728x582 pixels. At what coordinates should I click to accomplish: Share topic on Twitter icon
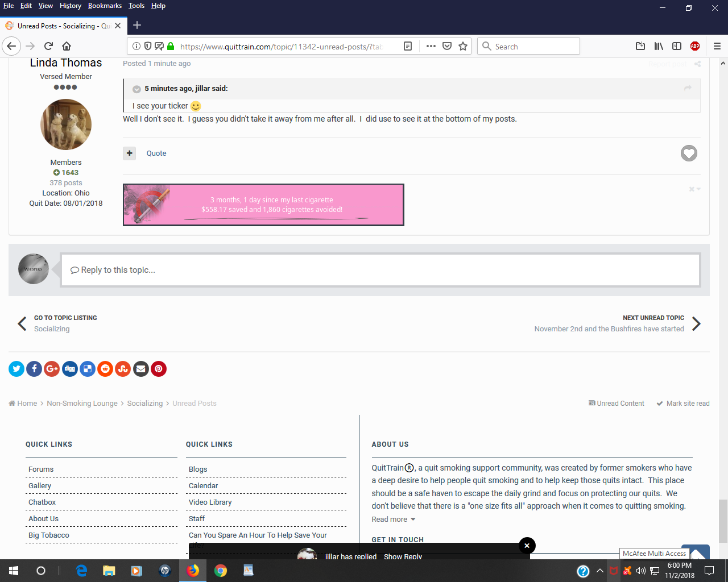click(16, 369)
